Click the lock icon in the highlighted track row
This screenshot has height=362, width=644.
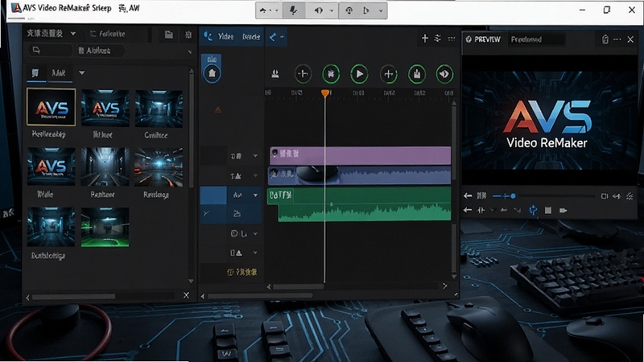(237, 213)
